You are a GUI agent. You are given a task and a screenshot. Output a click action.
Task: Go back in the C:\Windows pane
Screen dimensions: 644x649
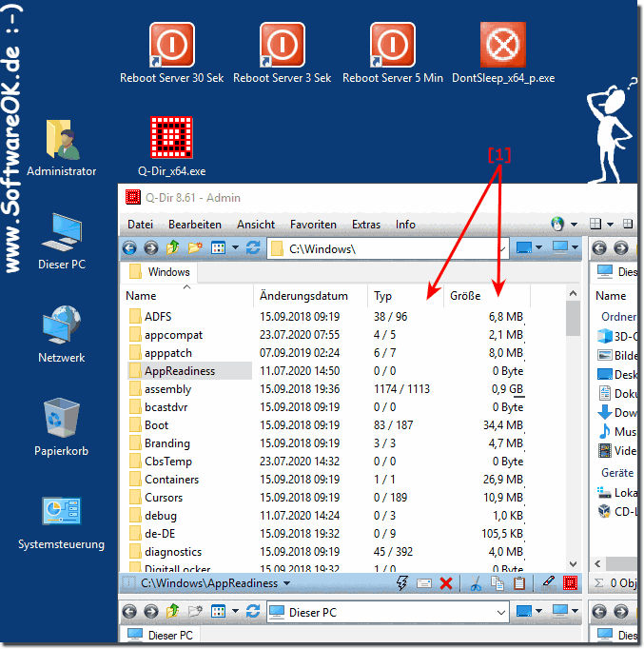[129, 248]
